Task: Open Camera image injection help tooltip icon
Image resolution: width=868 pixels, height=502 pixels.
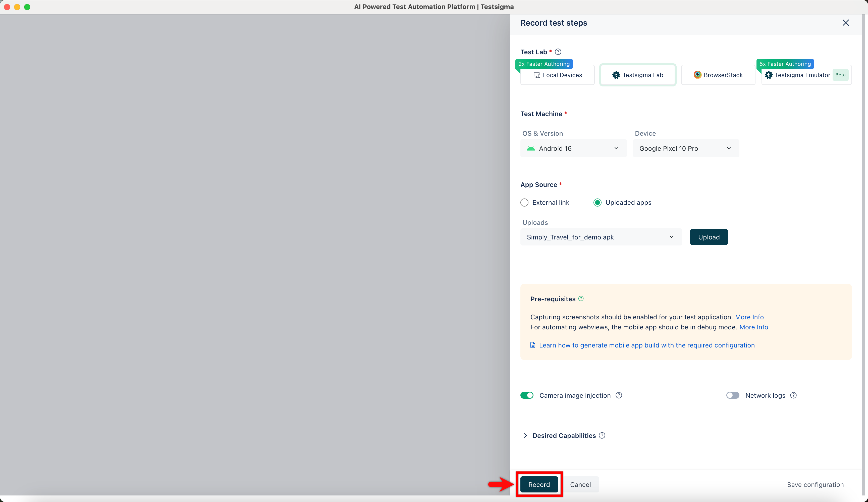Action: pos(619,395)
